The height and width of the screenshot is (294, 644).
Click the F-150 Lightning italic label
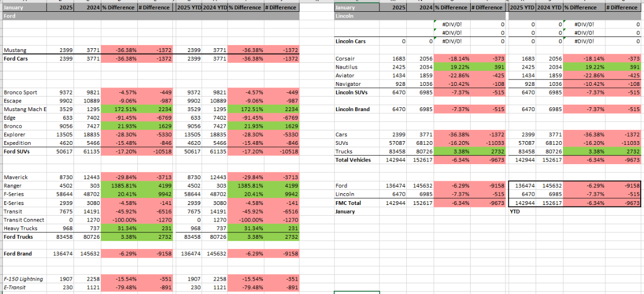click(x=23, y=279)
